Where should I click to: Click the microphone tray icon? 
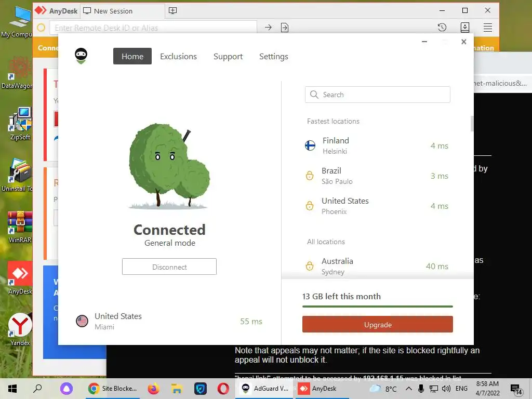click(x=421, y=389)
